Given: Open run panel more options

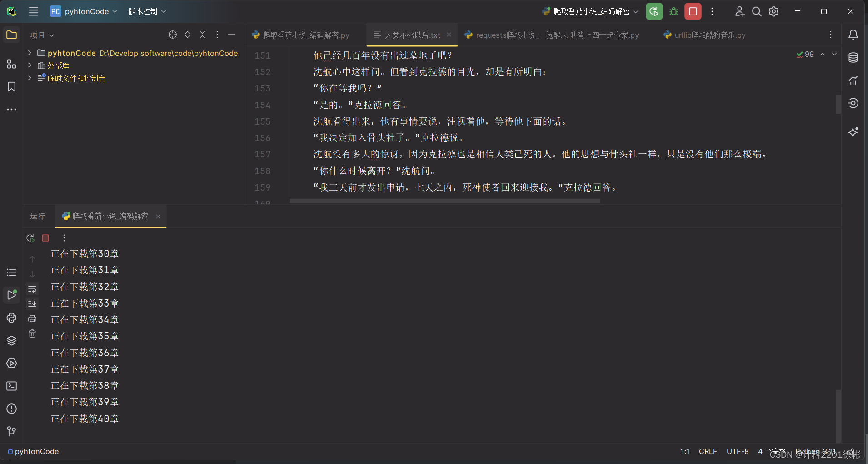Looking at the screenshot, I should (64, 238).
